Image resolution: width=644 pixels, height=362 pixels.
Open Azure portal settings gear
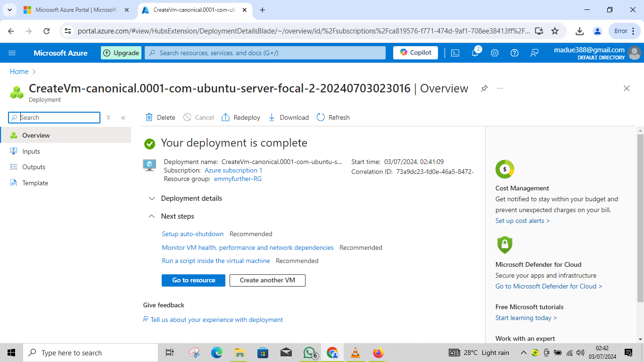(495, 53)
